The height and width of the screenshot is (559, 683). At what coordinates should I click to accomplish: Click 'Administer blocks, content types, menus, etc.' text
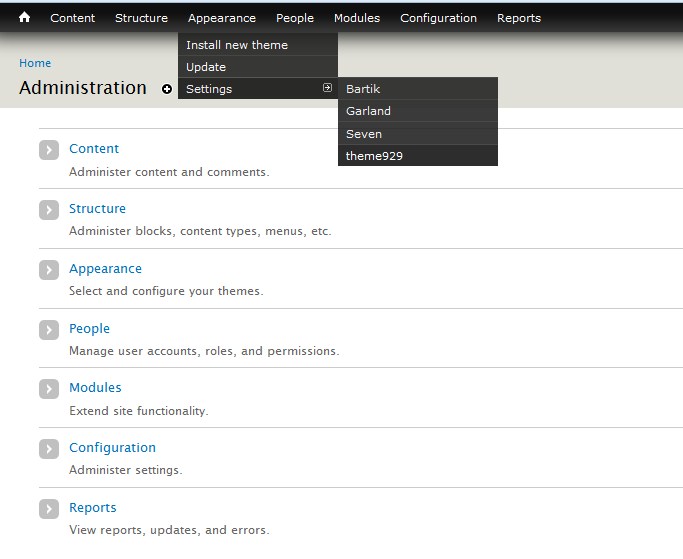point(200,231)
